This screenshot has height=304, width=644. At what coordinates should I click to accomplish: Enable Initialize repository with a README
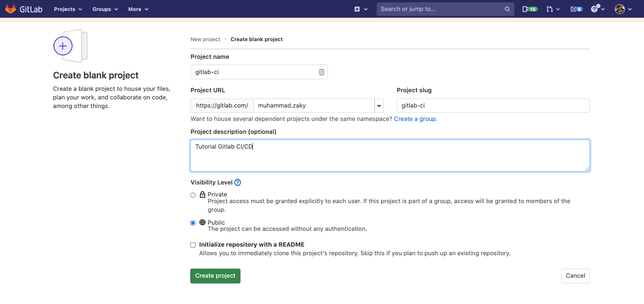pyautogui.click(x=193, y=244)
